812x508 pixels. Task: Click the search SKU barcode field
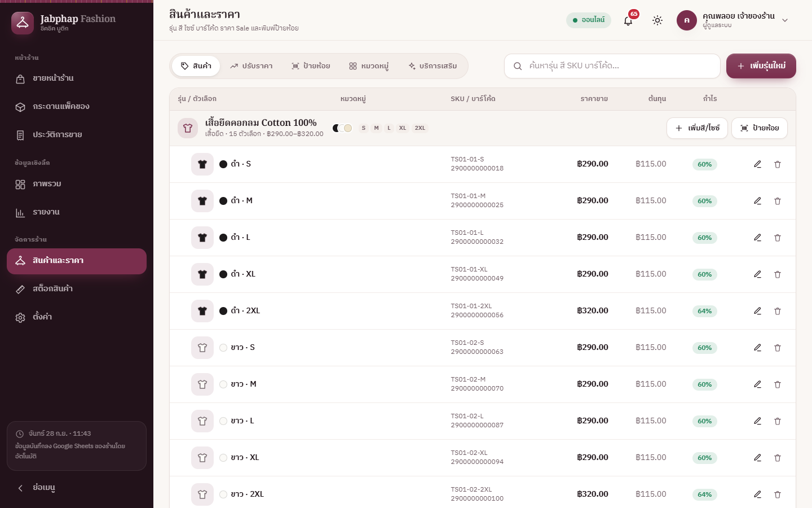[x=612, y=66]
